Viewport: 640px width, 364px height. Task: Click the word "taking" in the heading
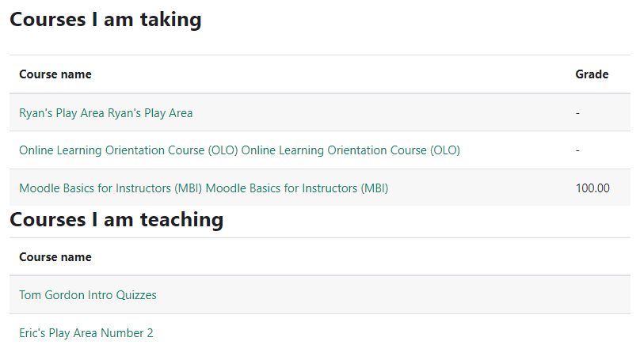point(170,20)
